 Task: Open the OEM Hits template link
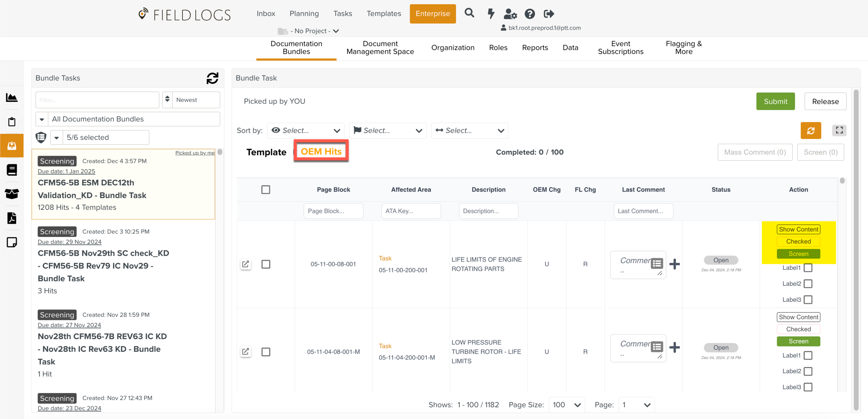321,151
